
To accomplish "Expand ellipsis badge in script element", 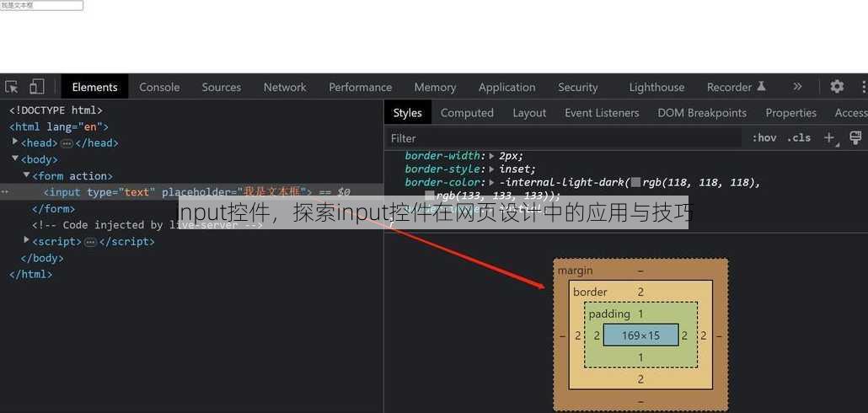I will point(90,242).
